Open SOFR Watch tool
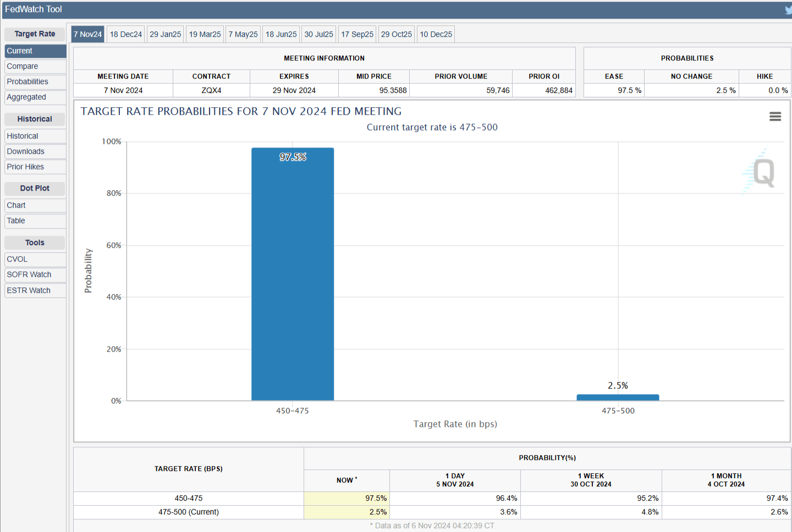 pyautogui.click(x=29, y=274)
